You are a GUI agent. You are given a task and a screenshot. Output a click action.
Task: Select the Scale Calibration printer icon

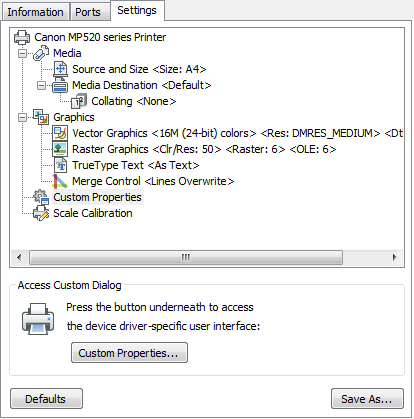point(41,213)
